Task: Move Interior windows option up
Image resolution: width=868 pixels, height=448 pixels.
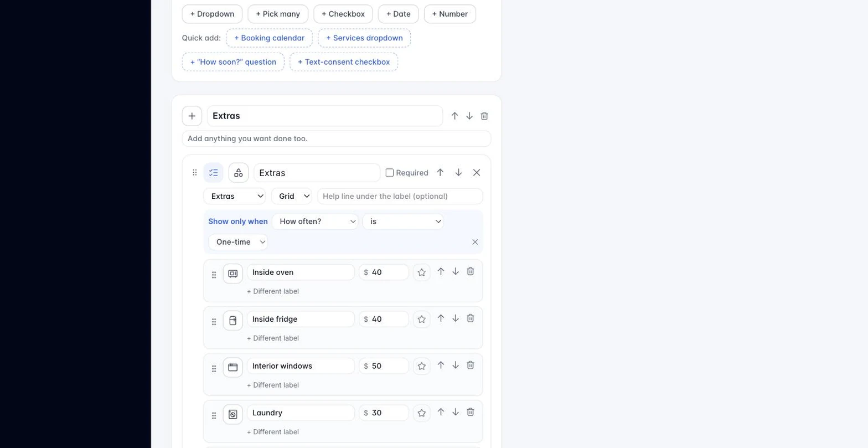Action: (x=441, y=365)
